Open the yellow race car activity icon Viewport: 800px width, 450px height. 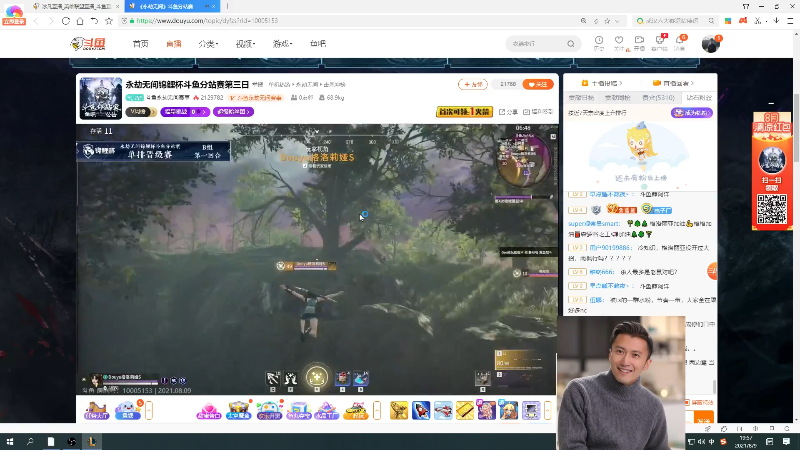[356, 410]
